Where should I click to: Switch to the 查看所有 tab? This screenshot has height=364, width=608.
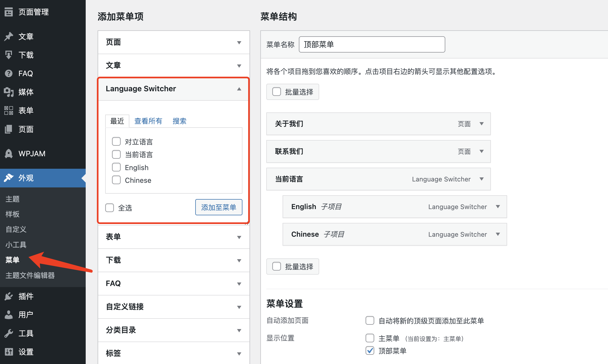coord(148,121)
